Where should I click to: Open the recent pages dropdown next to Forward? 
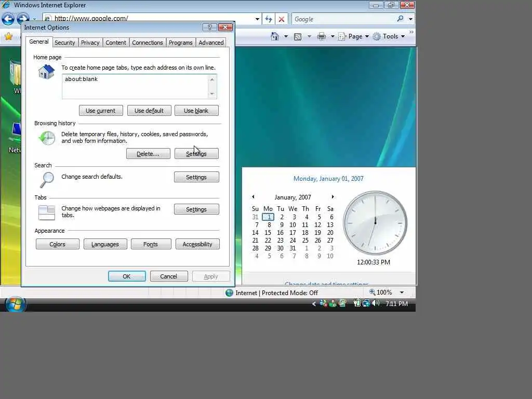coord(34,19)
